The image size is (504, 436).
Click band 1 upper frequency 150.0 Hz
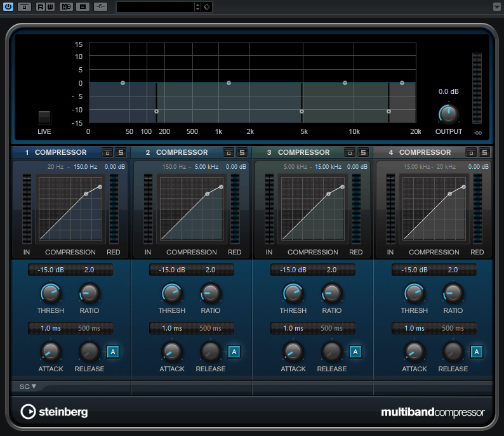pos(85,167)
